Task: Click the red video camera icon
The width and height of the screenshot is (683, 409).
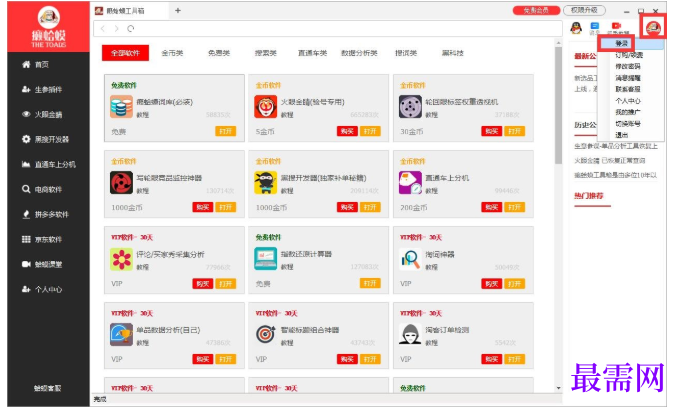Action: click(616, 27)
